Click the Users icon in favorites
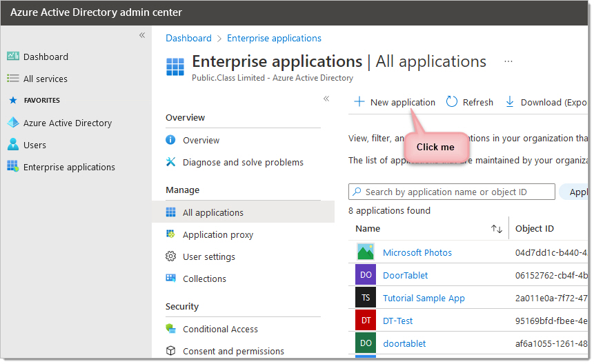 (13, 145)
